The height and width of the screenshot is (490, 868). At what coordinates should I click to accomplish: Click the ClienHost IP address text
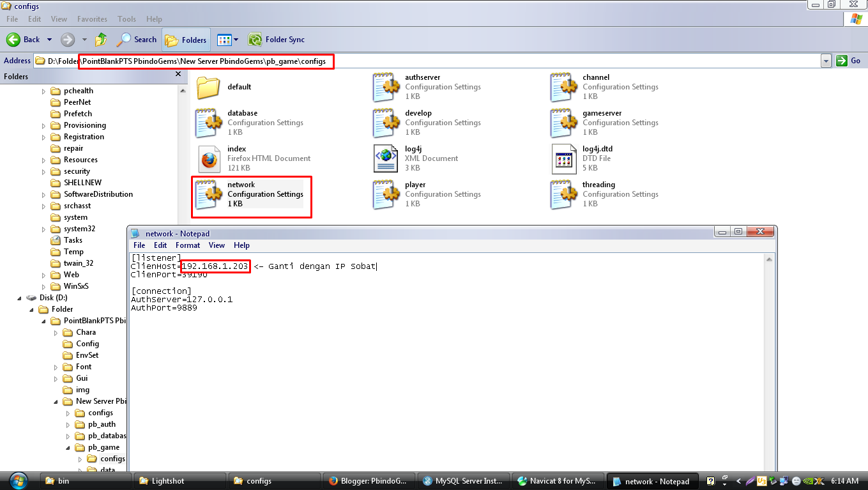coord(215,266)
